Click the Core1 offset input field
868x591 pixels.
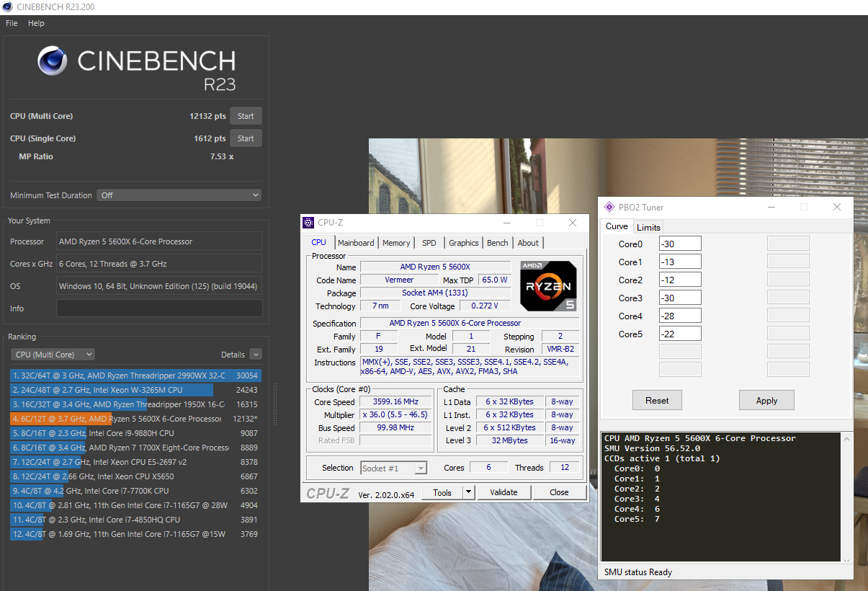[679, 262]
